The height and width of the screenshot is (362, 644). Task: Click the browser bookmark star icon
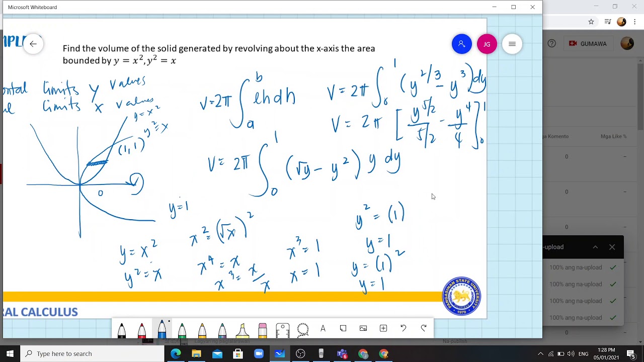591,22
